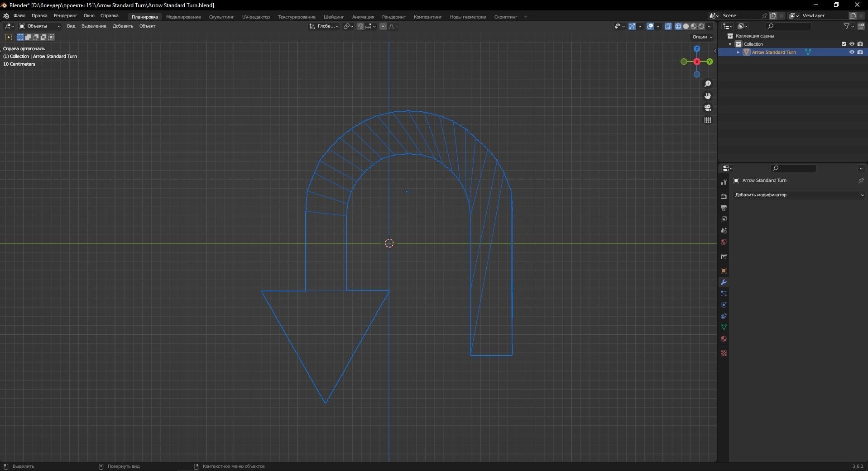Click the viewport zoom magnifier icon
The height and width of the screenshot is (471, 868).
pyautogui.click(x=708, y=84)
